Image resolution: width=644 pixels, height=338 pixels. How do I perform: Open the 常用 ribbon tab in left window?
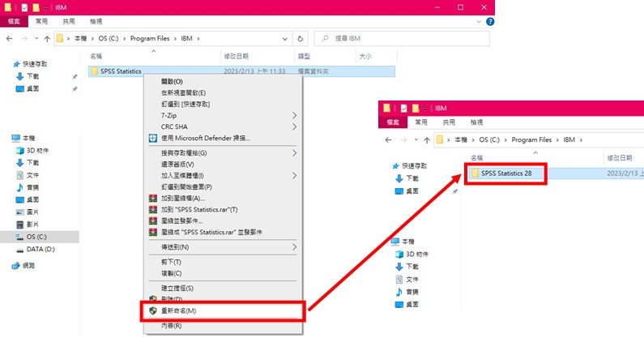[x=41, y=21]
